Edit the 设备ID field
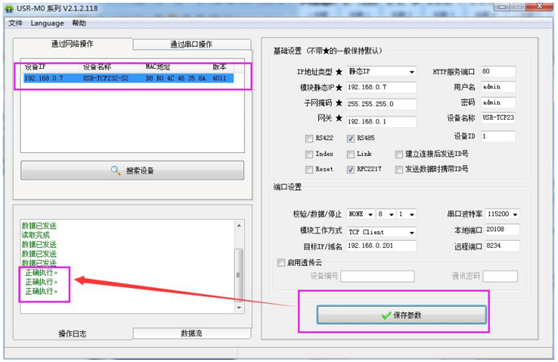This screenshot has width=558, height=362. pyautogui.click(x=498, y=136)
